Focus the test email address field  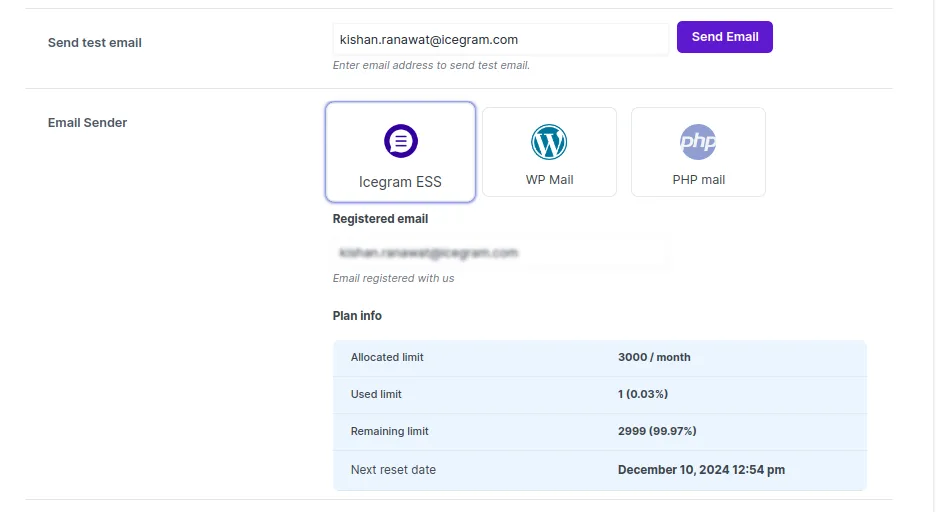pos(500,40)
